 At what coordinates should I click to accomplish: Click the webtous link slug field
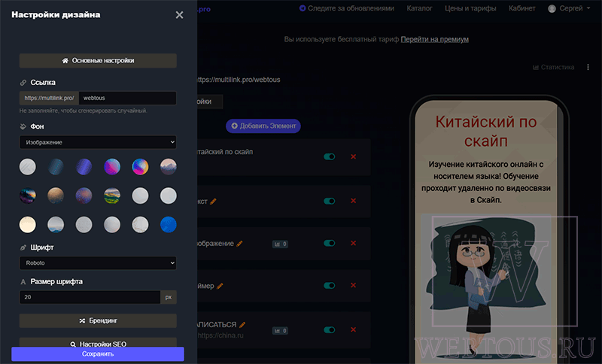127,99
